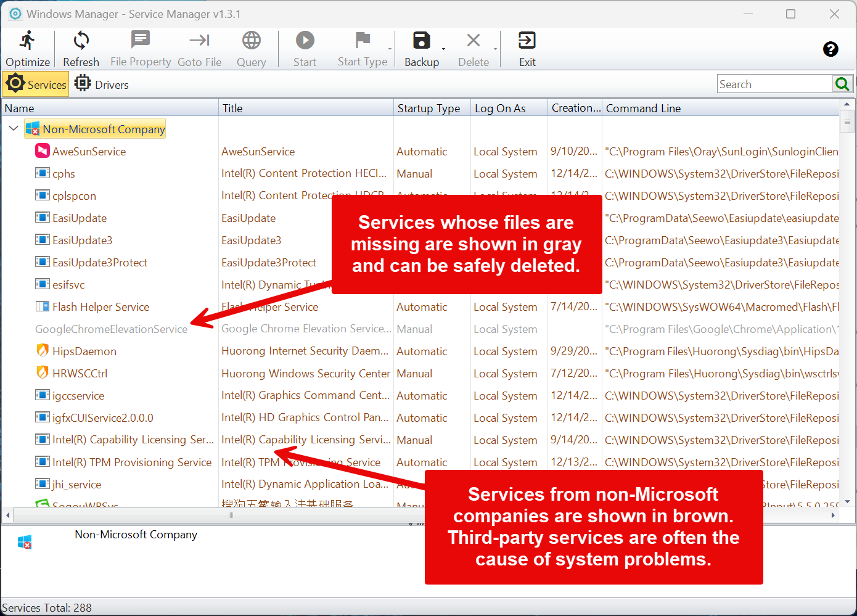Open the help question mark icon
This screenshot has height=616, width=857.
pos(830,49)
